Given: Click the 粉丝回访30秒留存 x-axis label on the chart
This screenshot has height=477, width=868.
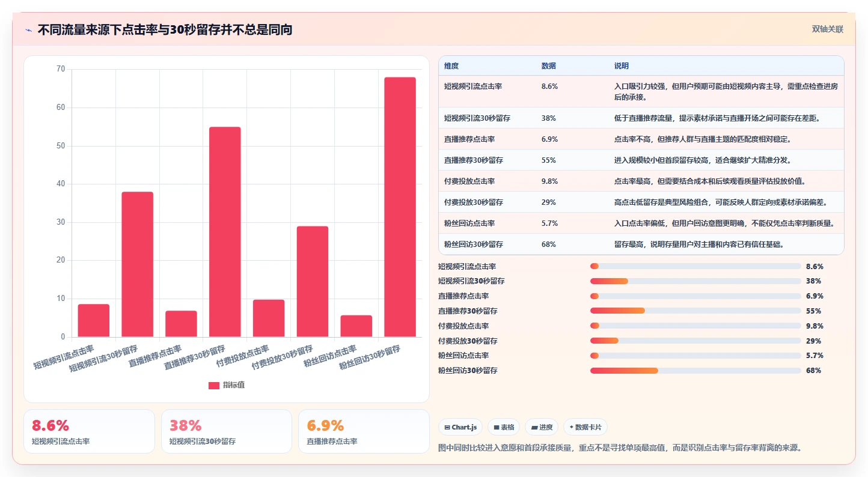Looking at the screenshot, I should [x=369, y=357].
